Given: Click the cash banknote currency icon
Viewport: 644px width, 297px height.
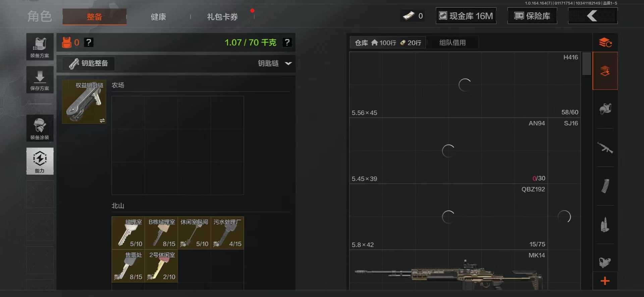Looking at the screenshot, I should pyautogui.click(x=409, y=15).
